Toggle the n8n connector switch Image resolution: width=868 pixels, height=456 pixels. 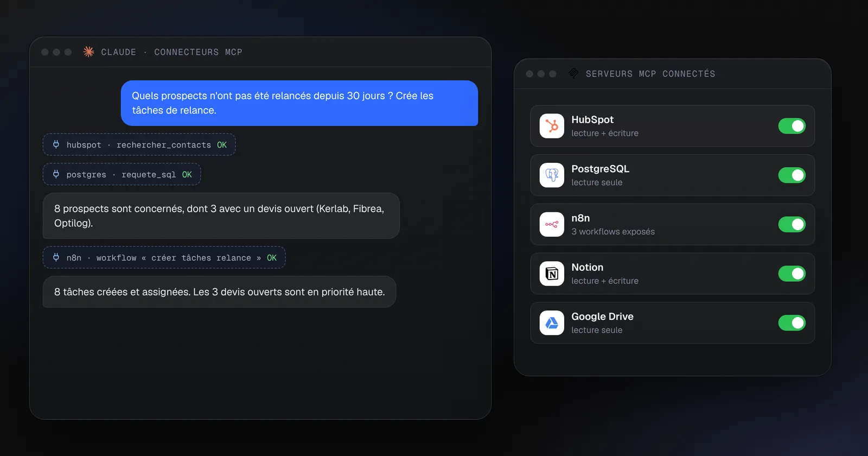point(792,224)
